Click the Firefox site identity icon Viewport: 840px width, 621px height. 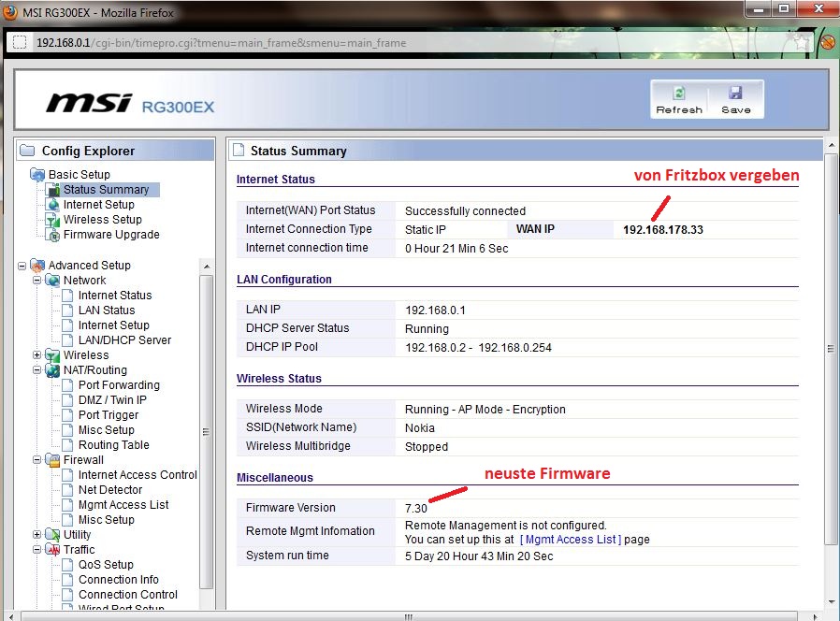tap(20, 42)
